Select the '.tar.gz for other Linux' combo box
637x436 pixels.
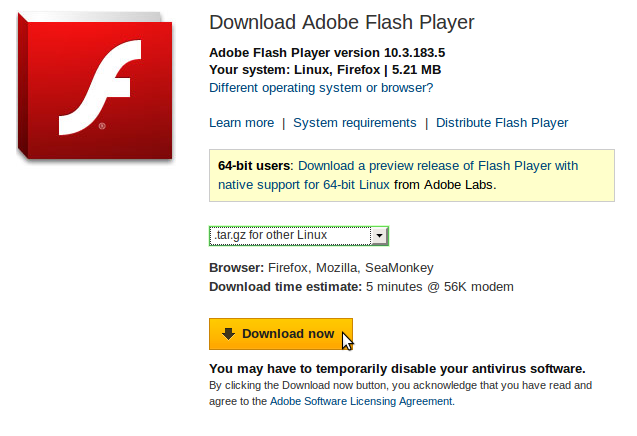pos(299,236)
